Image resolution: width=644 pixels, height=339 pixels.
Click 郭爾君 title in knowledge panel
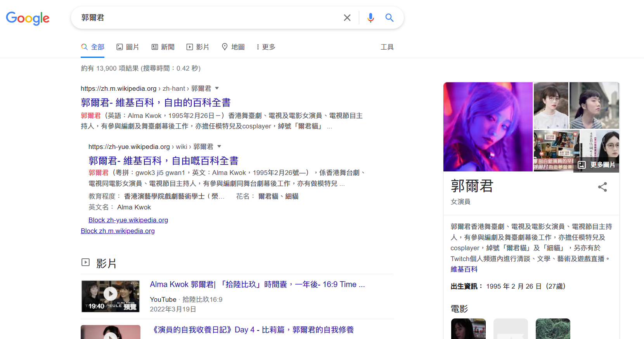tap(472, 186)
